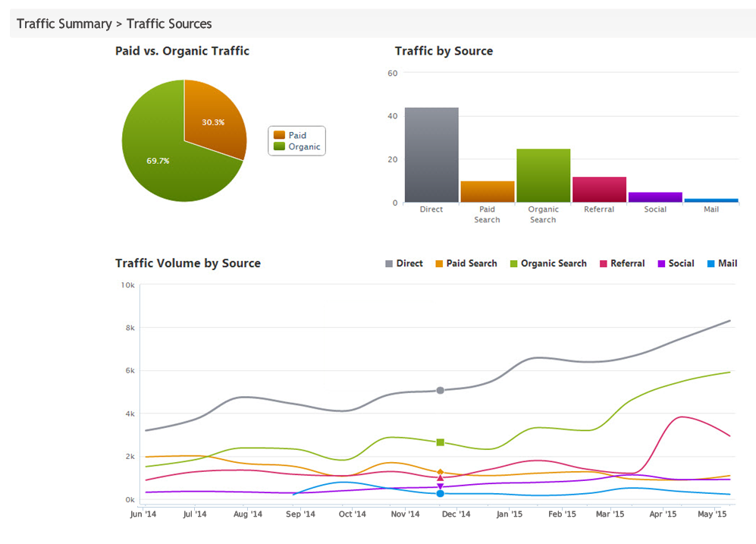756x544 pixels.
Task: Toggle Paid Search series in legend
Action: point(466,263)
